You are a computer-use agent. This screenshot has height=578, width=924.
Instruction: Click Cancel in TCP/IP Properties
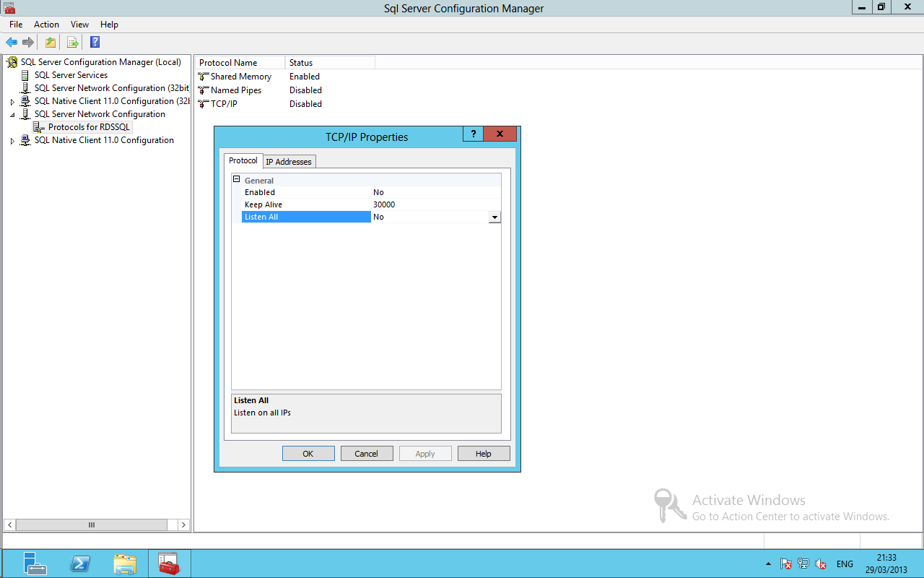(x=367, y=454)
